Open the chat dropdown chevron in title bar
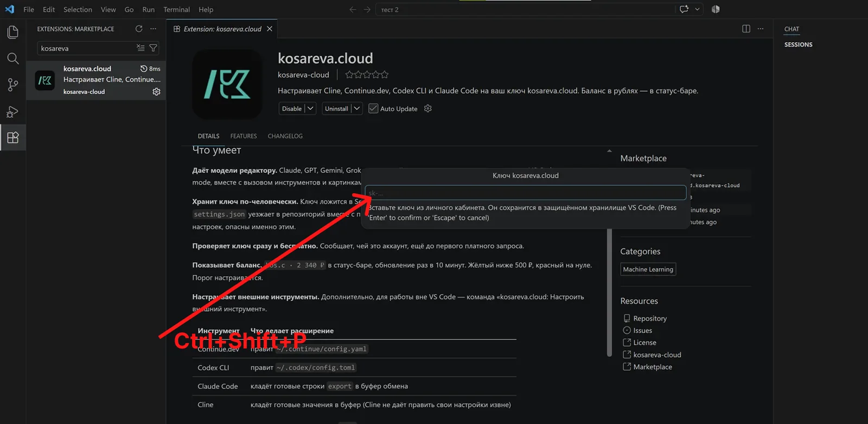 (697, 9)
